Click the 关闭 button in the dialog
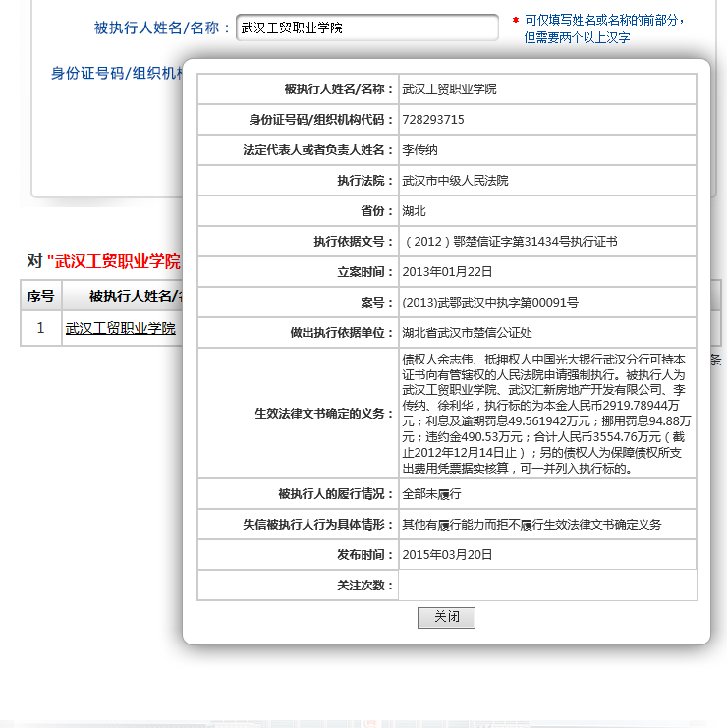The image size is (727, 728). click(446, 618)
